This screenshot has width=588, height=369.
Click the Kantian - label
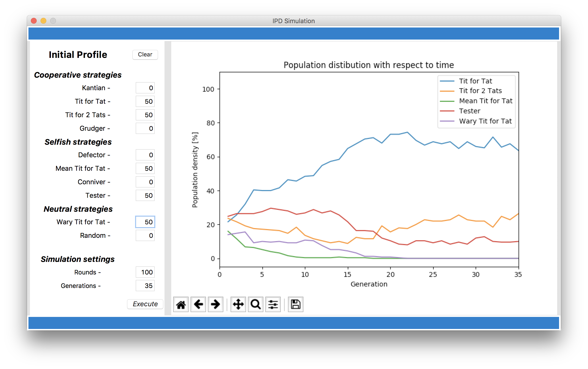pos(96,88)
